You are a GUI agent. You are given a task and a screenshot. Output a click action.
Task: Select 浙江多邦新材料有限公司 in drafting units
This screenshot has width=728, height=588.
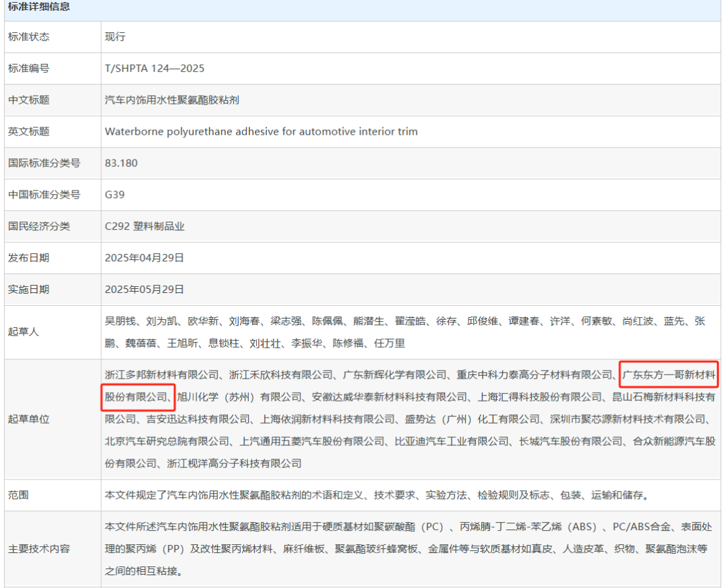point(162,374)
